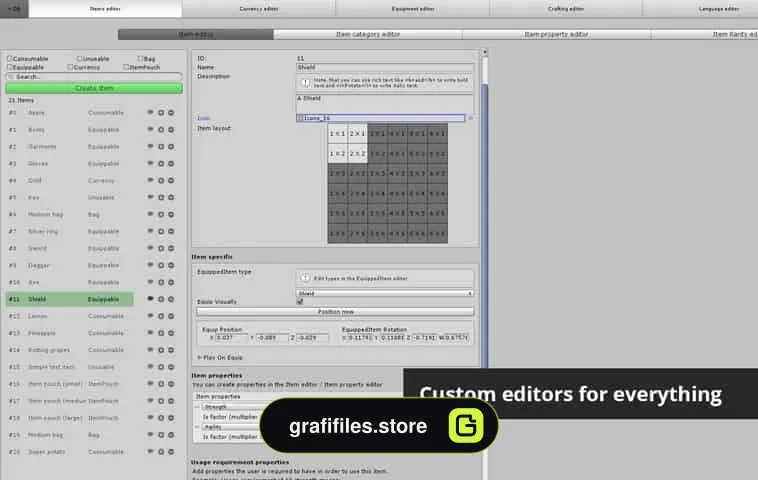Click the eye icon on the Apple row

[x=150, y=113]
